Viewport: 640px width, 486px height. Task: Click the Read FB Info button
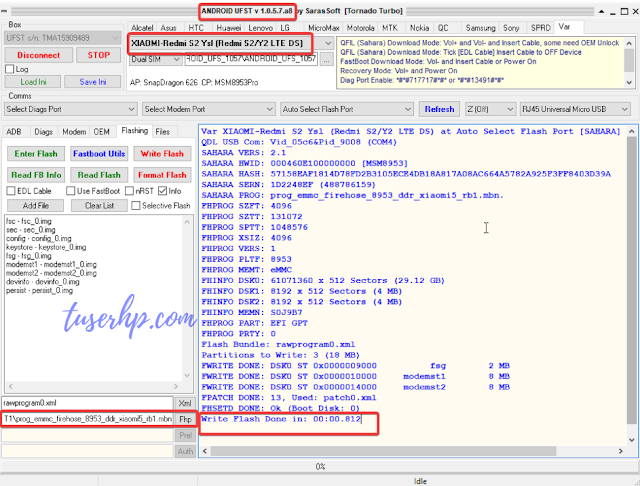tap(36, 175)
